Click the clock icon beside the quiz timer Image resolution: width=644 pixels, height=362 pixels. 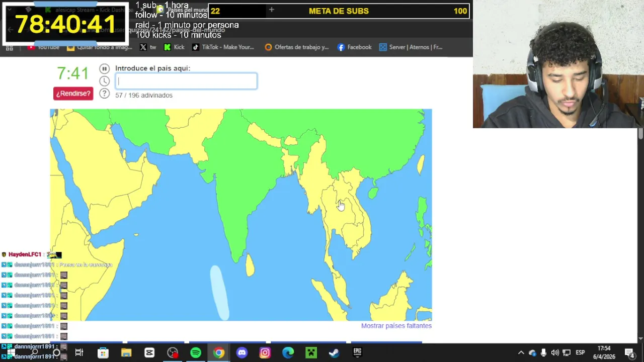104,81
